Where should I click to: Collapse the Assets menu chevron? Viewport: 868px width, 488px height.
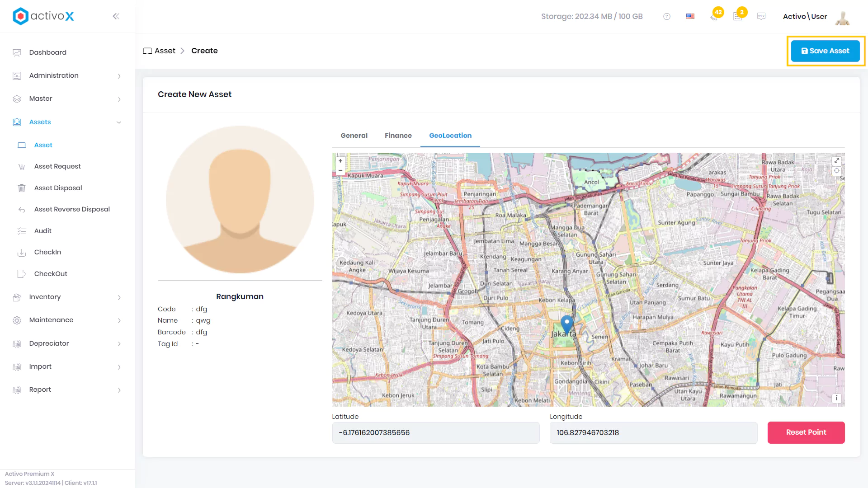119,122
